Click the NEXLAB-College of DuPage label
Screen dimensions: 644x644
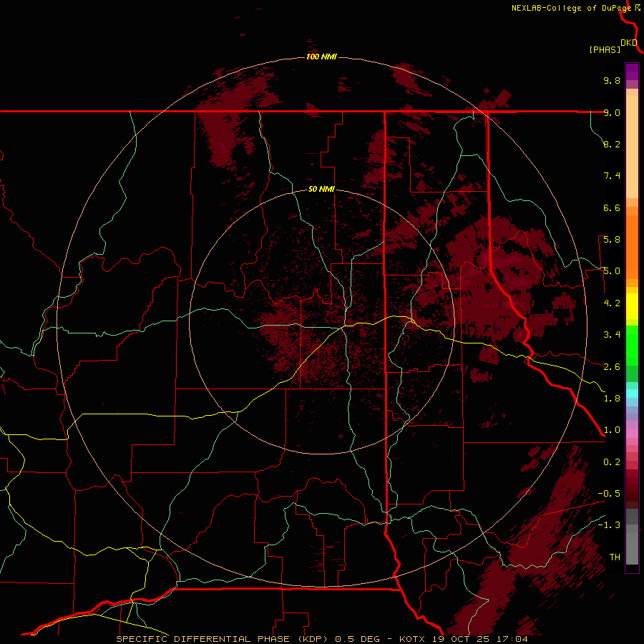[572, 8]
